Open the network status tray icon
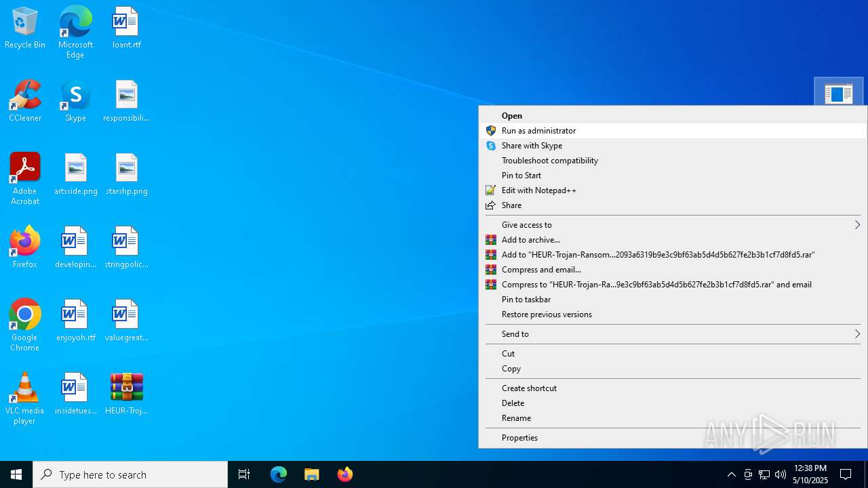 coord(764,474)
